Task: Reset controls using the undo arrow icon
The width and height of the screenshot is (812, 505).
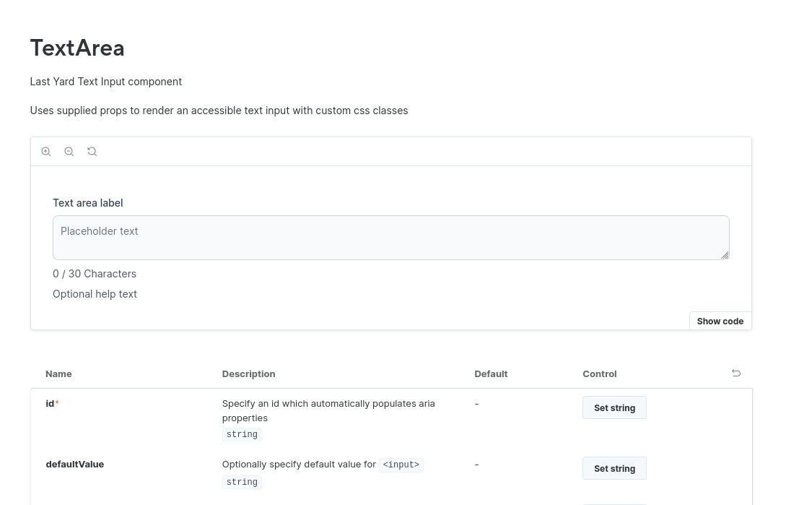Action: tap(736, 373)
